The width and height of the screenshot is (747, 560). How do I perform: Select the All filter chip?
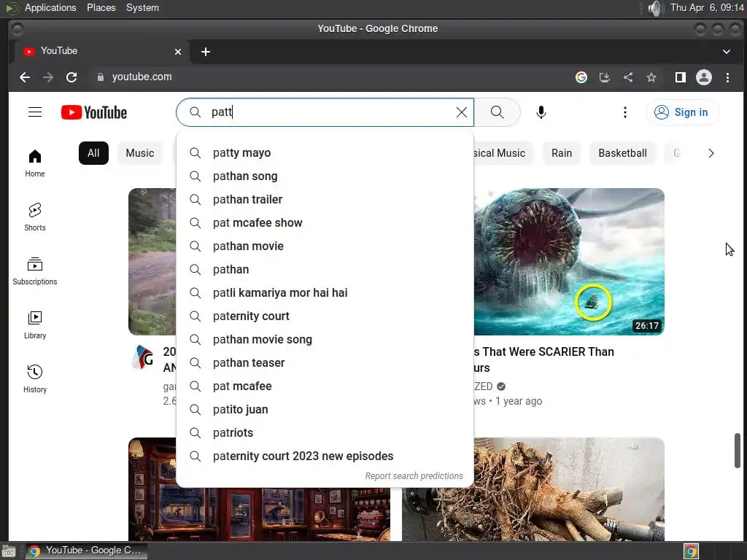(x=93, y=153)
